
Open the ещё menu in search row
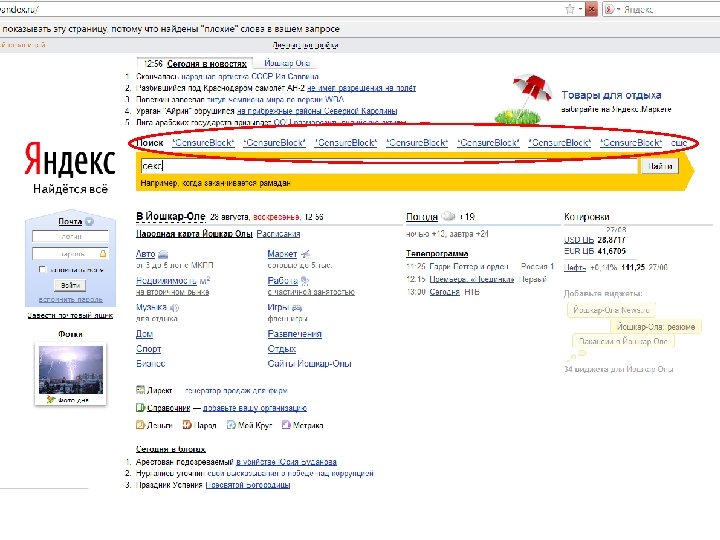(x=679, y=143)
